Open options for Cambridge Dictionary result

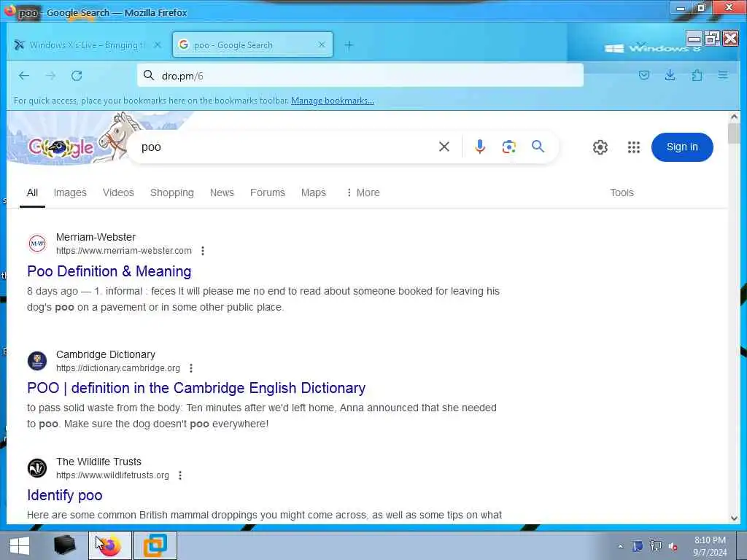point(191,368)
